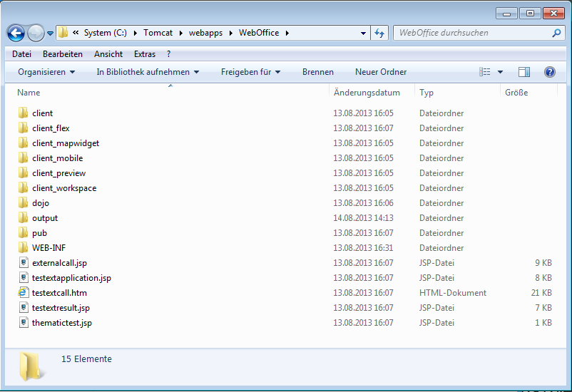The image size is (572, 392).
Task: Select the testextcall.htm Internet Explorer icon
Action: point(23,292)
